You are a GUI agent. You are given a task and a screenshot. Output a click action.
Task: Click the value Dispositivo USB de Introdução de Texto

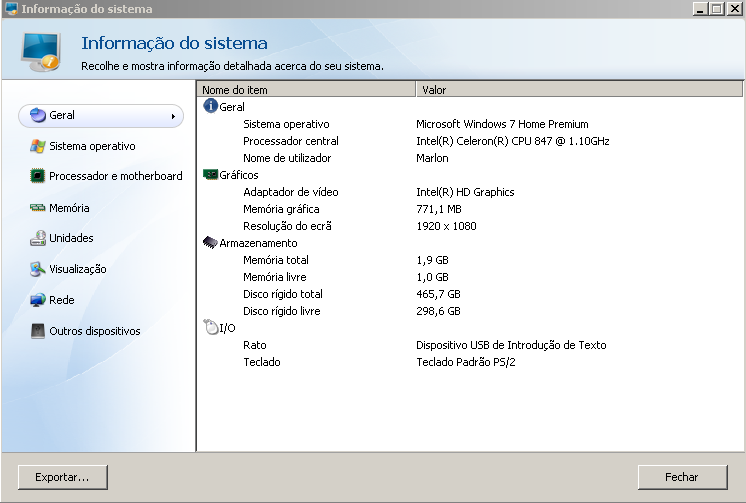511,345
